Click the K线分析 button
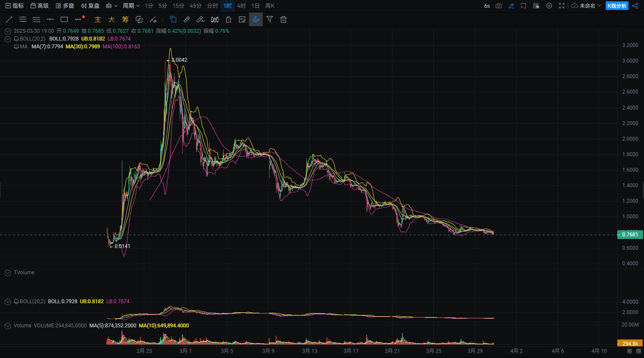Screen dimensions: 644x358 (617, 6)
